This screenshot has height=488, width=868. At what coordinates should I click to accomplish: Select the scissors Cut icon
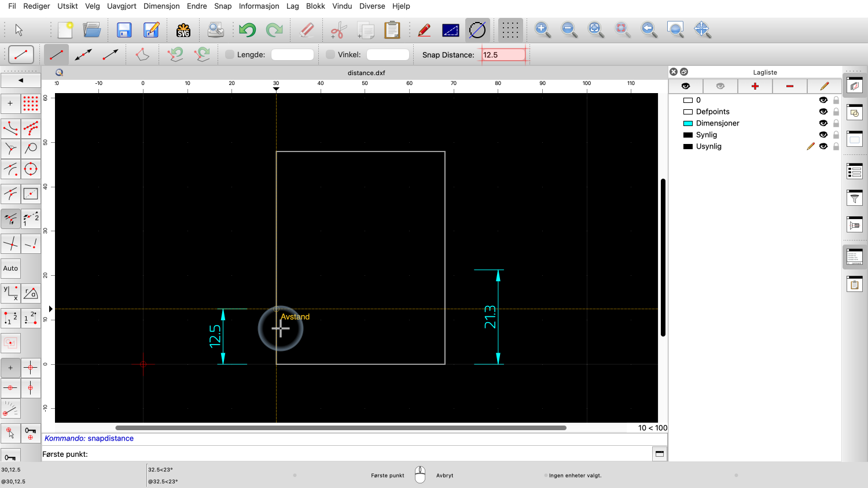pyautogui.click(x=339, y=30)
